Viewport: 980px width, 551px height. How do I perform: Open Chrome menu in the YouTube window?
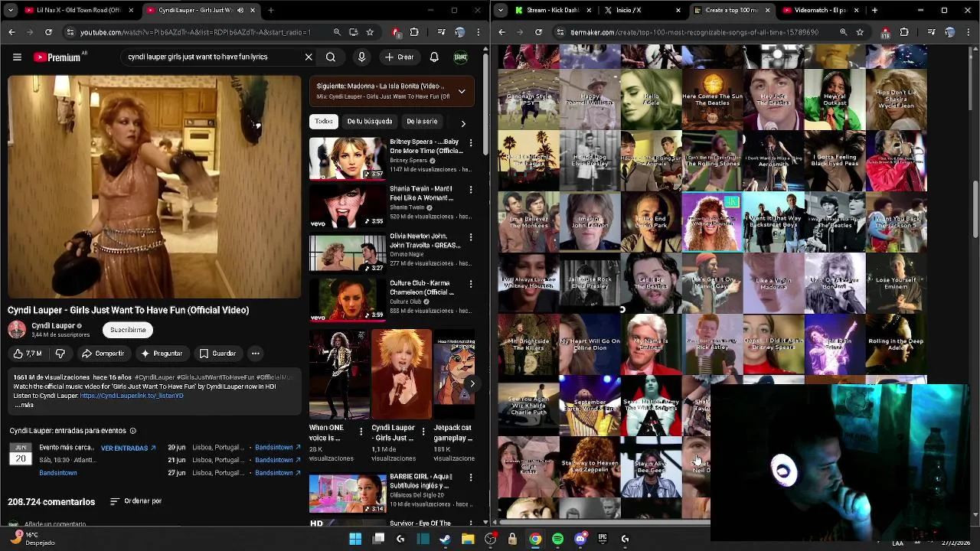(477, 32)
